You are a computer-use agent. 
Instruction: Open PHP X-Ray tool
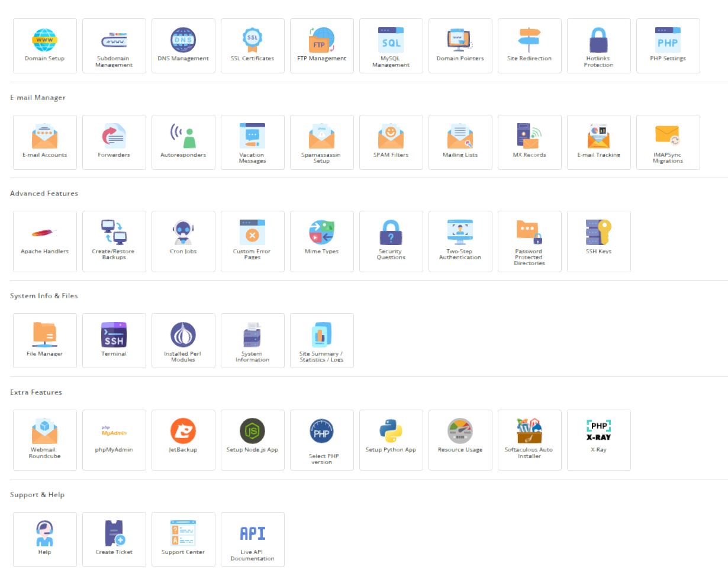(599, 440)
